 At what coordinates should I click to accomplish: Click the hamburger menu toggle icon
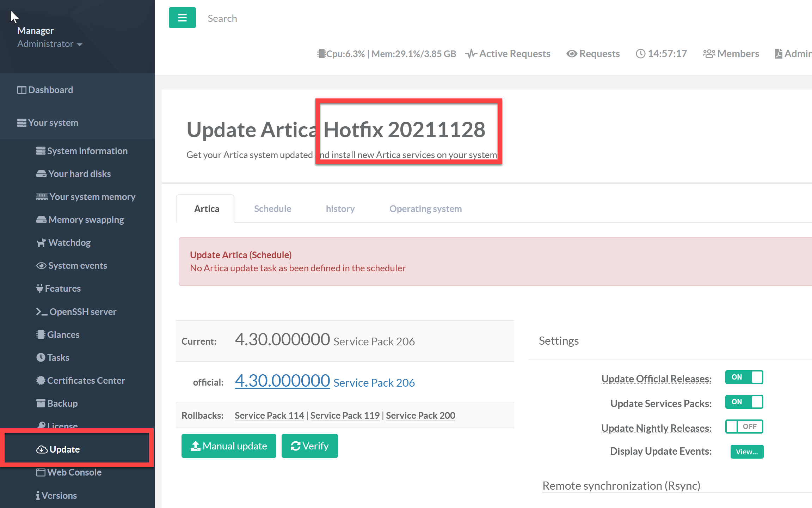182,18
